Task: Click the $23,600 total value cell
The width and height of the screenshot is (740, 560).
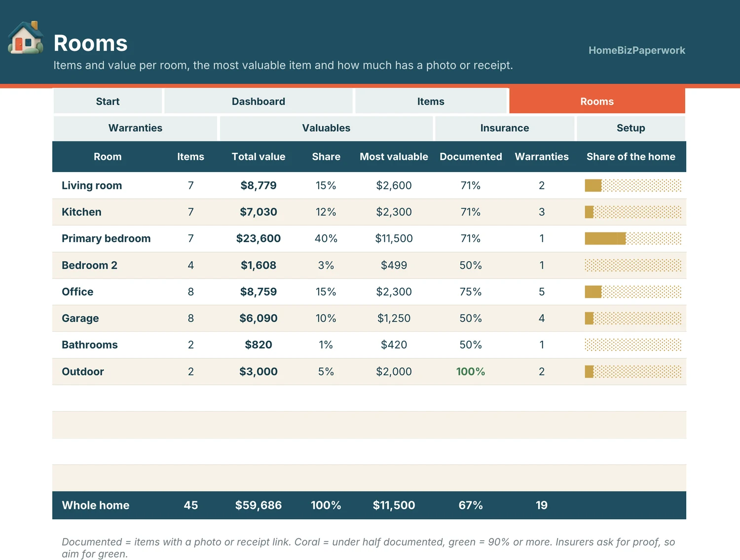Action: (259, 239)
